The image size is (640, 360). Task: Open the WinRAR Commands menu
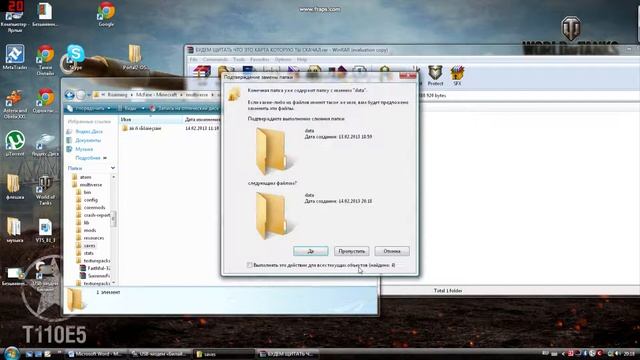tap(215, 60)
